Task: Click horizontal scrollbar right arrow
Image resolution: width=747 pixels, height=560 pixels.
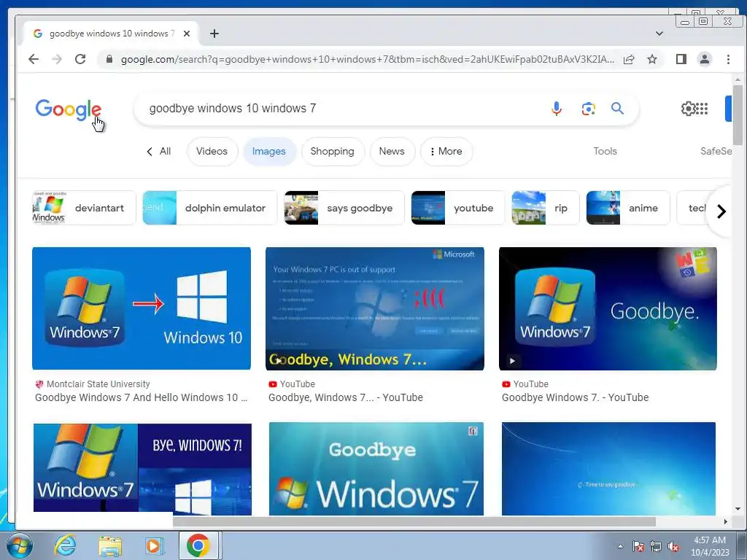Action: click(726, 521)
